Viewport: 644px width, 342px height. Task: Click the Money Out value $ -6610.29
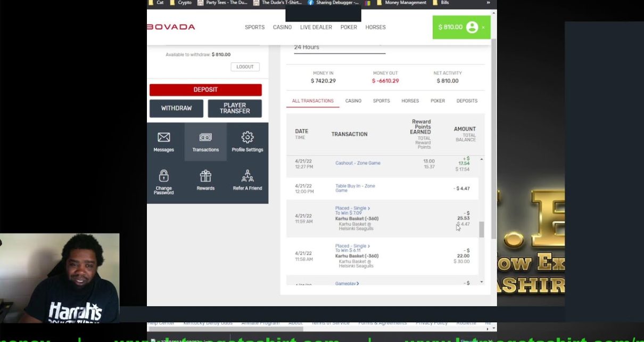(385, 81)
